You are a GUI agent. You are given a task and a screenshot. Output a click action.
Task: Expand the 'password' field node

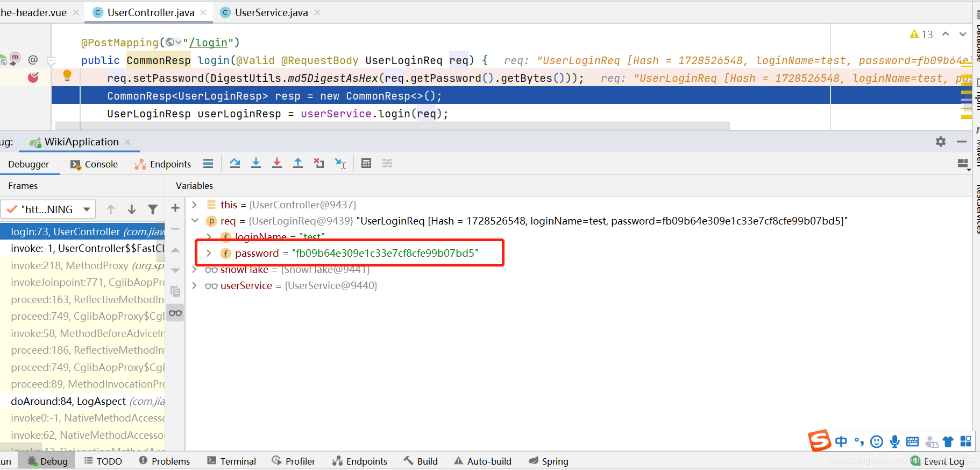pyautogui.click(x=209, y=253)
